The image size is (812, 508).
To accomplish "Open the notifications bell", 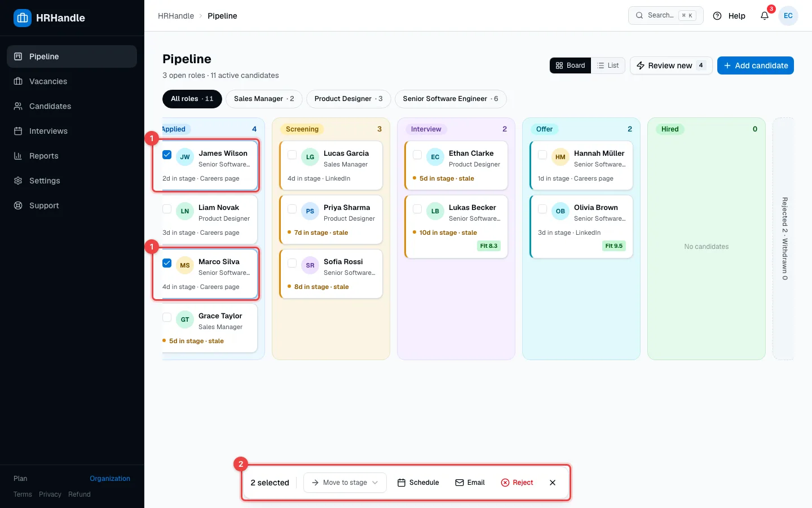I will 765,16.
